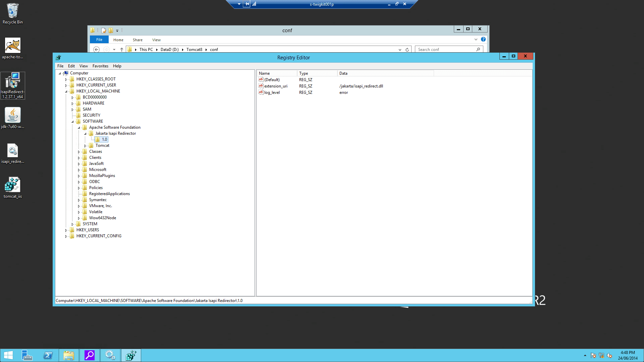This screenshot has height=362, width=644.
Task: Show hidden system tray icons
Action: (585, 355)
